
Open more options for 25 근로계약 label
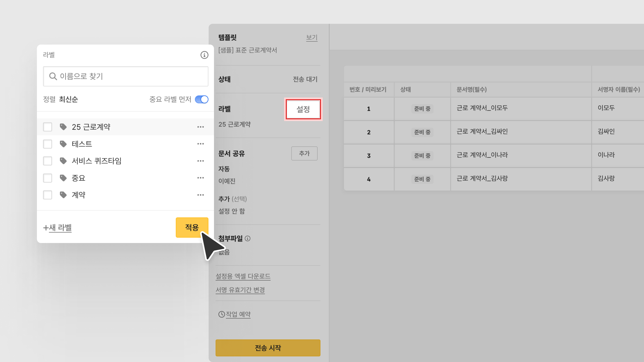point(201,127)
